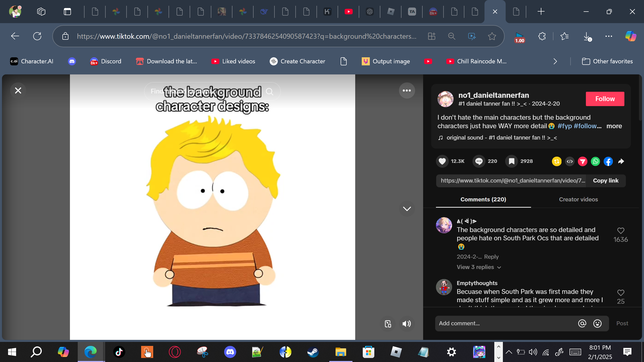Open the embed code icon
Screen dimensions: 644x362
pos(570,161)
